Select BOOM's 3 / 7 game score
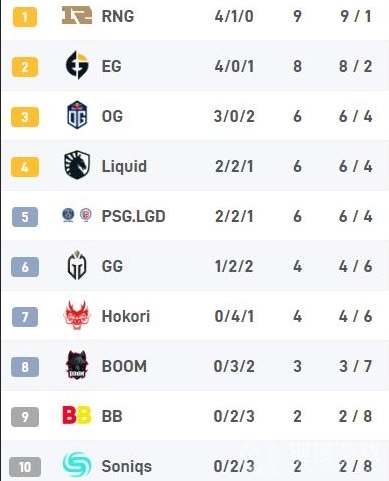 355,366
